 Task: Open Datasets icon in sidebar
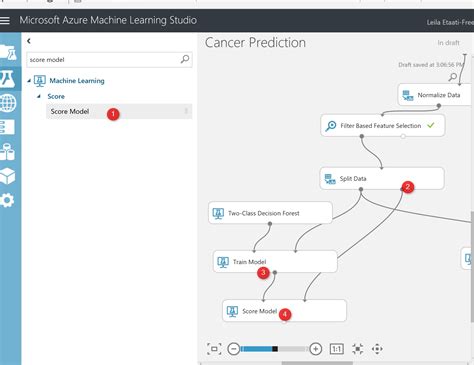click(x=7, y=152)
